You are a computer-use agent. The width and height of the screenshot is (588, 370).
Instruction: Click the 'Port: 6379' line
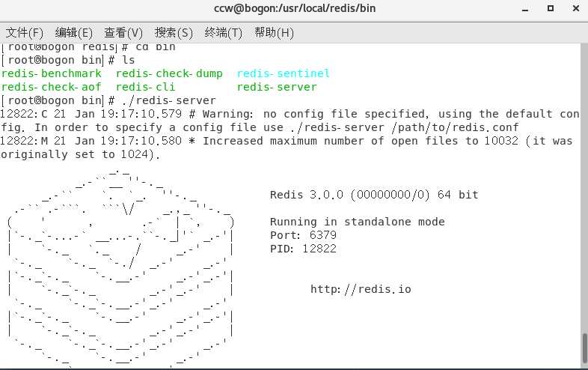pyautogui.click(x=303, y=235)
